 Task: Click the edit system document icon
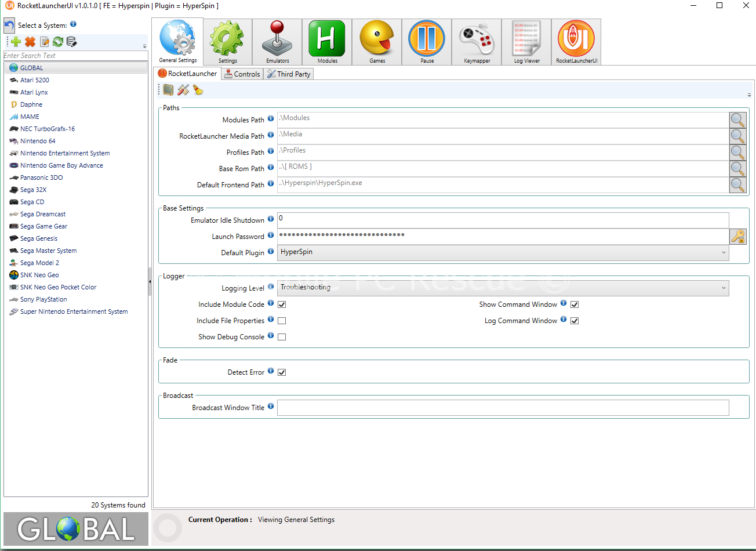45,42
